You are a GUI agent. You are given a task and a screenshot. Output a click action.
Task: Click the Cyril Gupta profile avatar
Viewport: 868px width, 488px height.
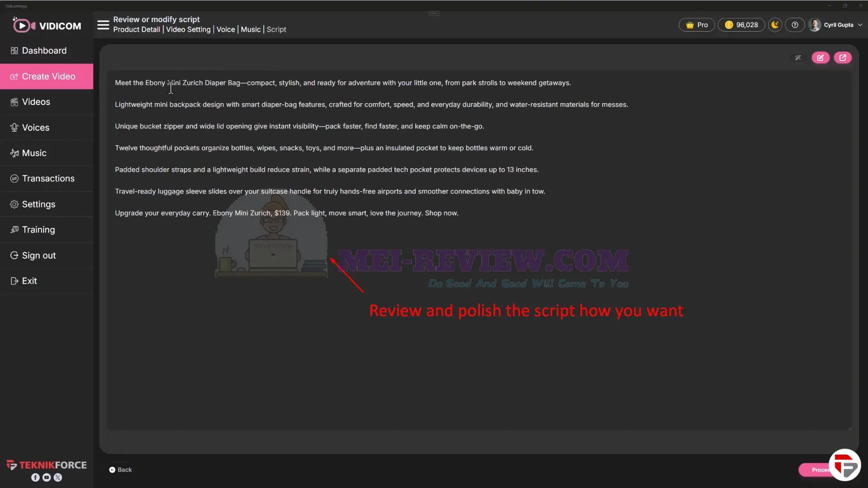[x=815, y=25]
